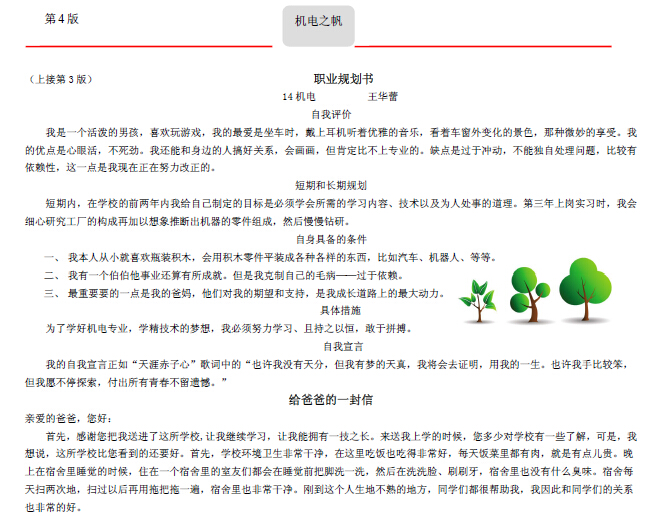This screenshot has height=516, width=656.
Task: Select the heading 给爸爸的一封信
Action: [x=331, y=400]
